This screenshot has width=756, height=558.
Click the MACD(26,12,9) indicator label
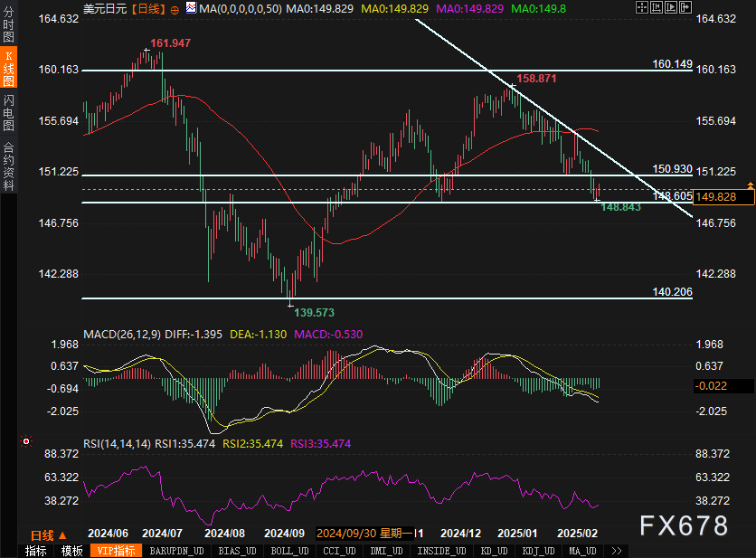[122, 335]
